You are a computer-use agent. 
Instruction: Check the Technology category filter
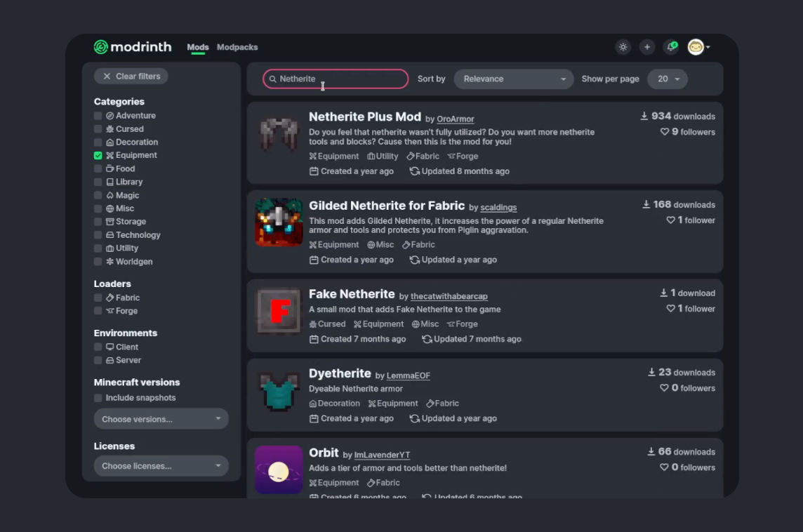(x=98, y=235)
